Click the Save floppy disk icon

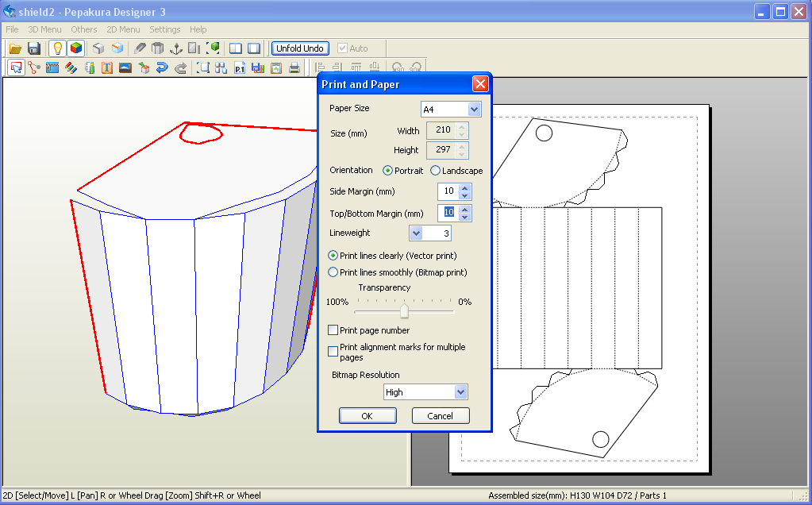click(34, 48)
